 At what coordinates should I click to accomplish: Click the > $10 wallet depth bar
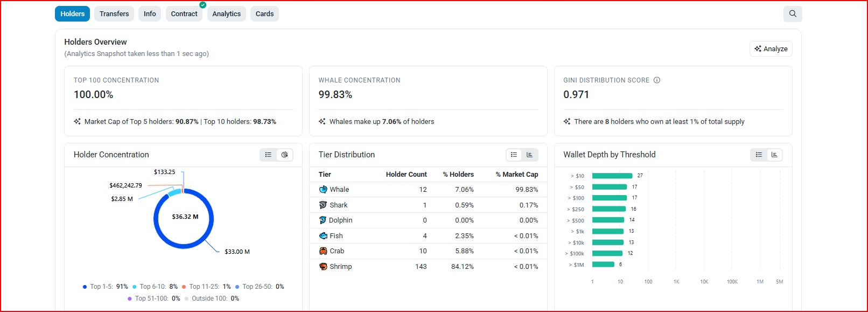[612, 176]
